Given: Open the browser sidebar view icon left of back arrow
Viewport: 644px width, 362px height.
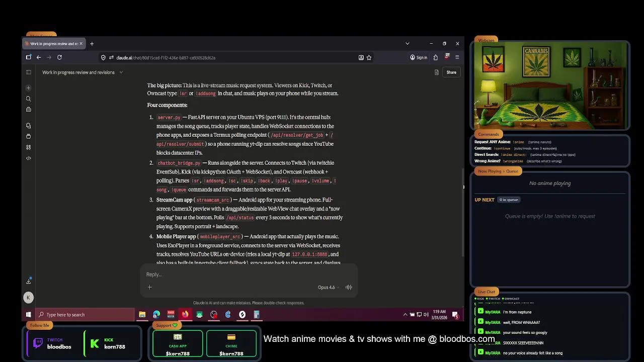Looking at the screenshot, I should tap(29, 57).
